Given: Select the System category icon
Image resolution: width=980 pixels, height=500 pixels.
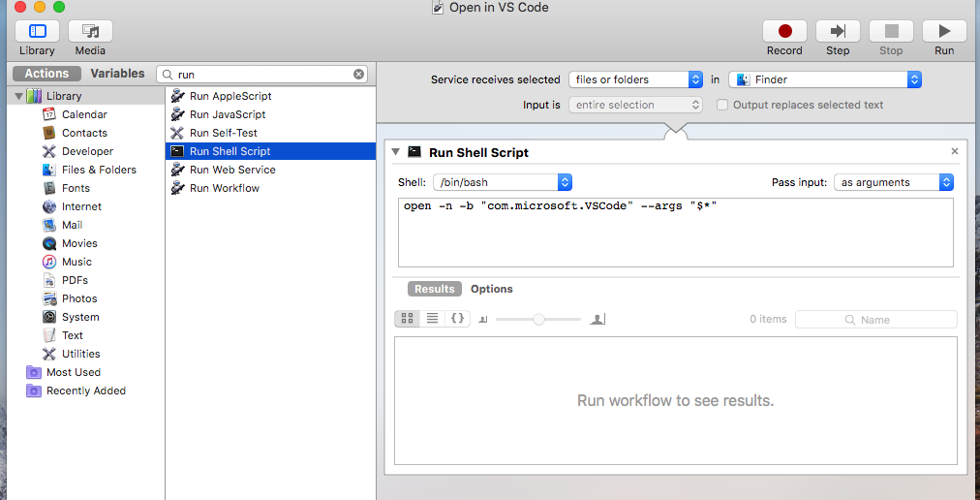Looking at the screenshot, I should click(x=49, y=317).
